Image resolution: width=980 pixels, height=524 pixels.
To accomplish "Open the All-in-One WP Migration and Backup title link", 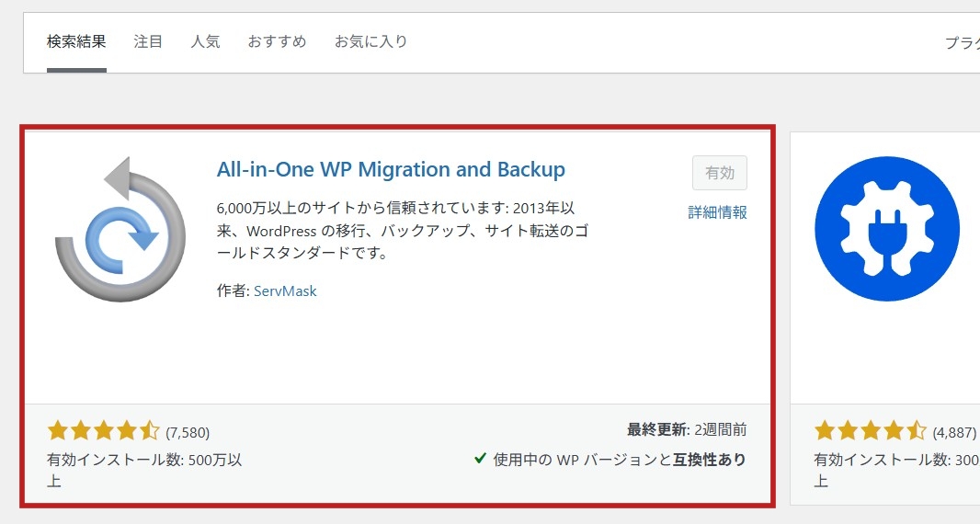I will [x=391, y=170].
